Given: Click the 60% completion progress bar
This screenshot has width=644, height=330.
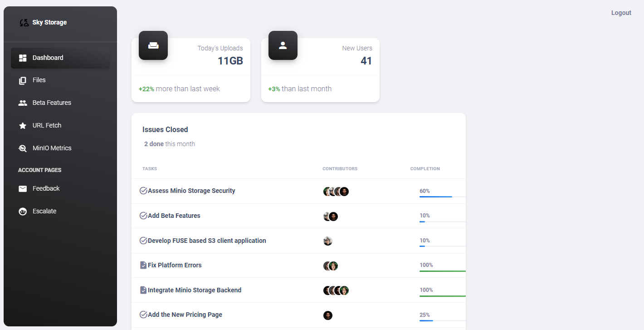Looking at the screenshot, I should tap(436, 197).
